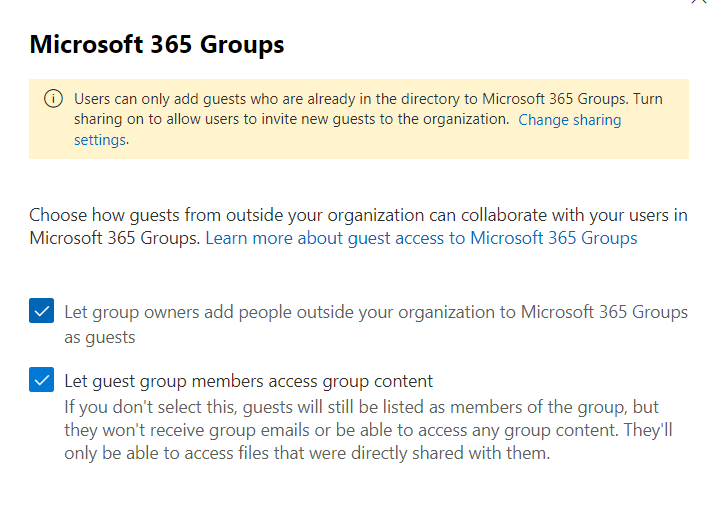Click the word 'settings.' ending the banner link
This screenshot has height=518, width=708.
(x=100, y=141)
